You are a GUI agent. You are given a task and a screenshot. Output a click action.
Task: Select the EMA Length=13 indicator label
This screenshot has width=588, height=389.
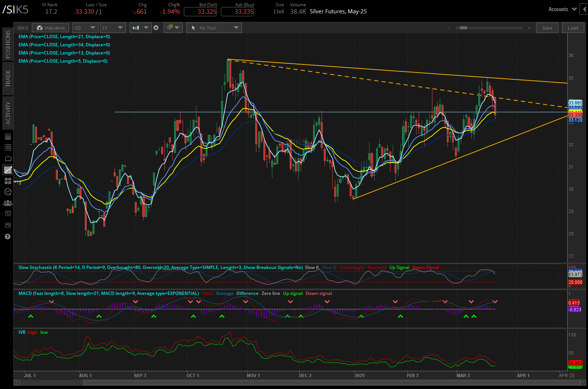64,53
